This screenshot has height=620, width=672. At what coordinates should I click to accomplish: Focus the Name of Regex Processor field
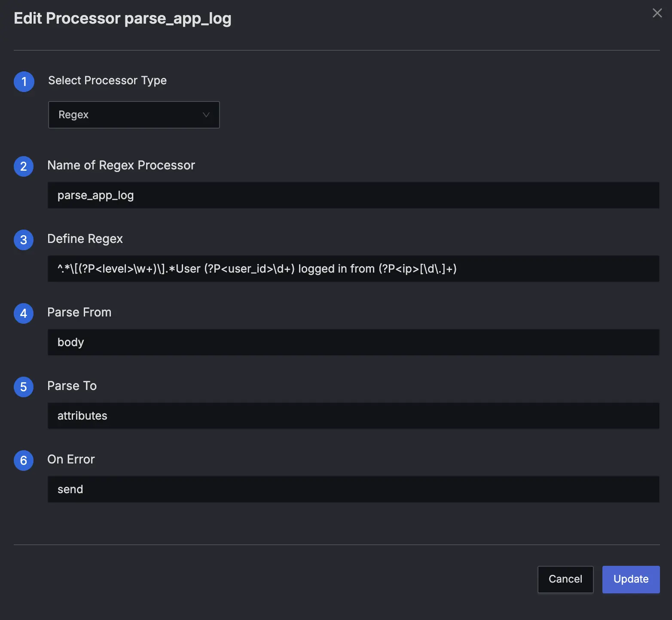[x=353, y=195]
